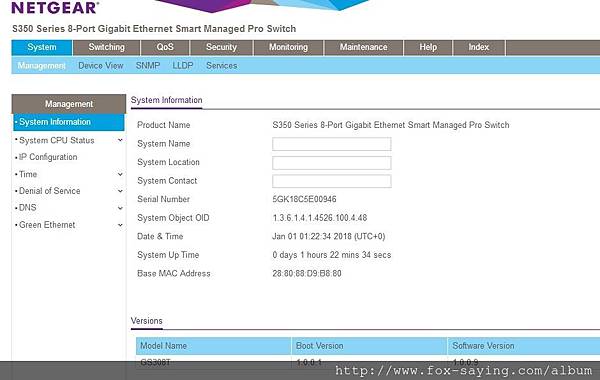Click the System Location input field
600x380 pixels.
(332, 163)
